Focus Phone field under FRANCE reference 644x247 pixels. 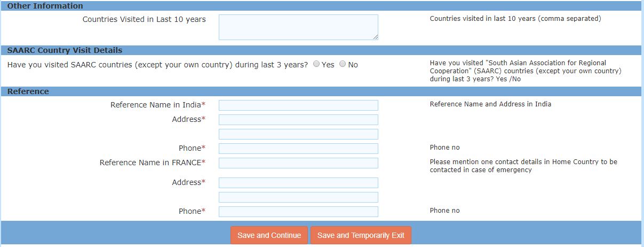click(x=298, y=212)
